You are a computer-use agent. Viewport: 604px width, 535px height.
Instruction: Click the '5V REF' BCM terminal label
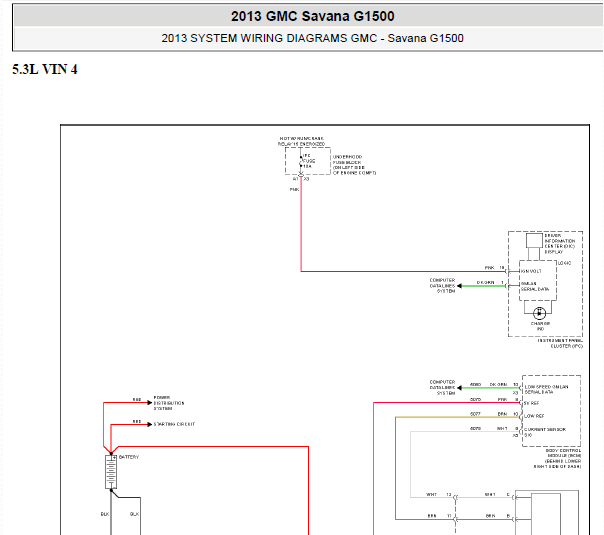532,403
